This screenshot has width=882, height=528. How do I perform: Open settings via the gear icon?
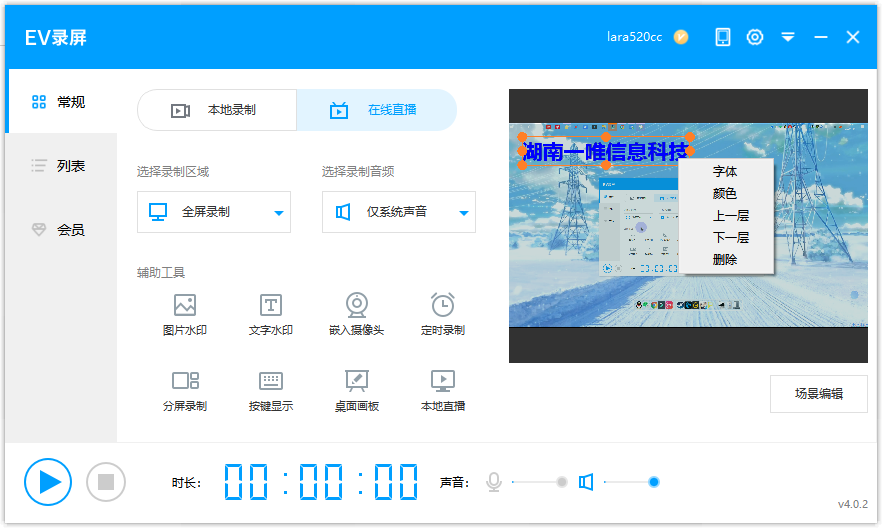coord(755,37)
